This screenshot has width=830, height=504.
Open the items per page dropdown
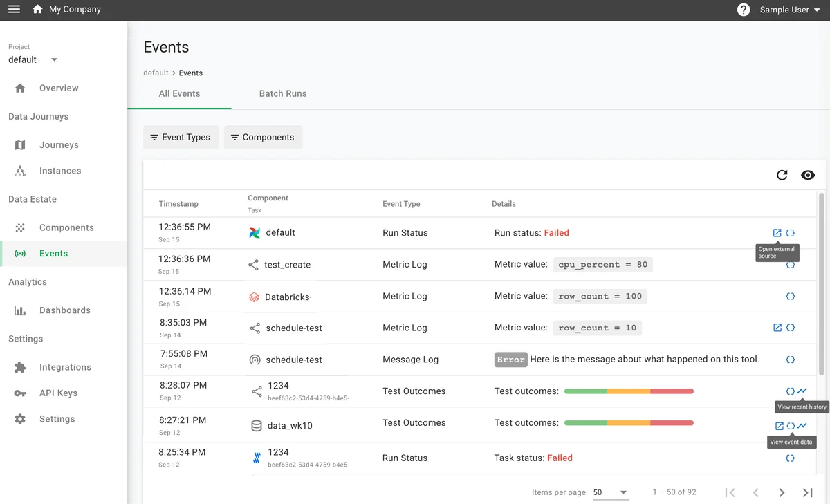pyautogui.click(x=610, y=492)
